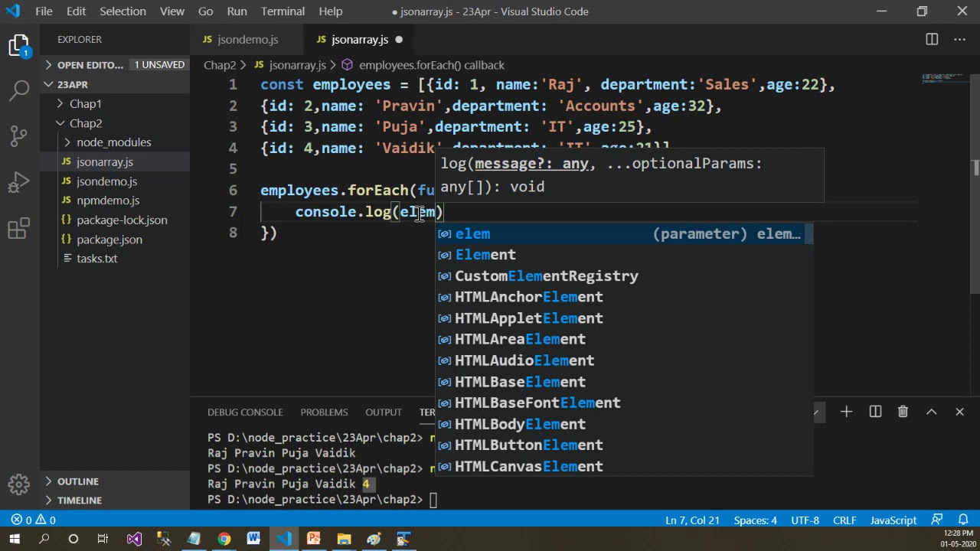Close the terminal panel
The height and width of the screenshot is (551, 980).
click(x=959, y=412)
